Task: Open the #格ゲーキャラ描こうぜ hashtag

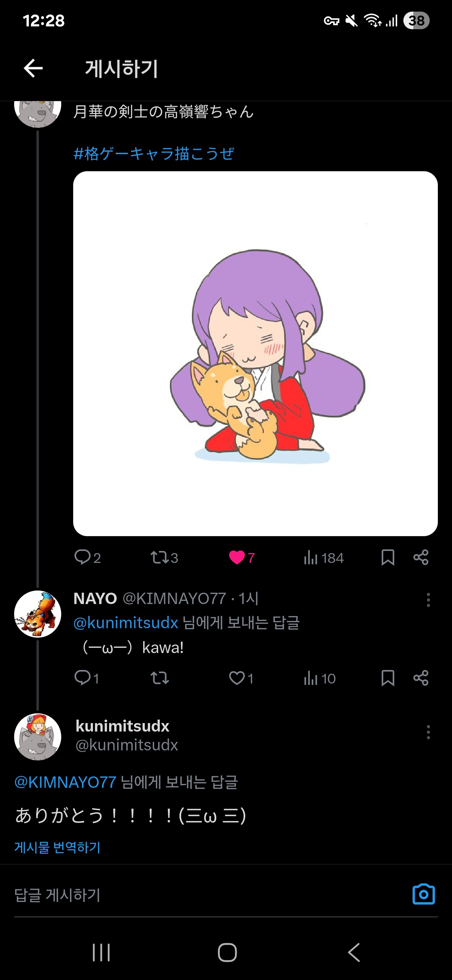Action: tap(153, 154)
